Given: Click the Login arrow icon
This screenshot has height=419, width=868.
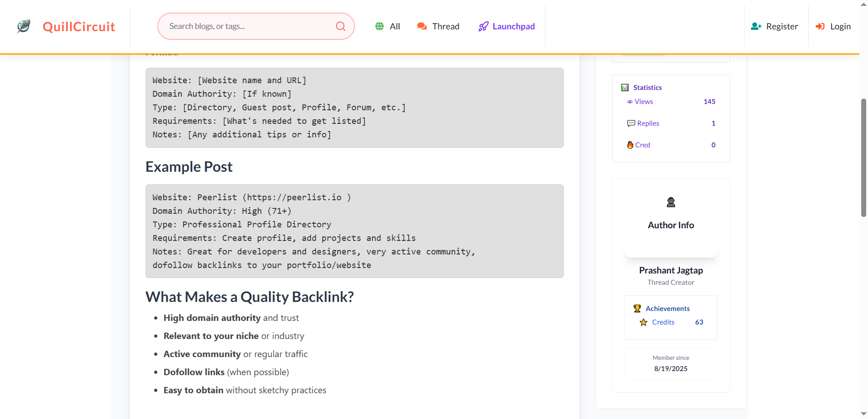Looking at the screenshot, I should coord(820,26).
